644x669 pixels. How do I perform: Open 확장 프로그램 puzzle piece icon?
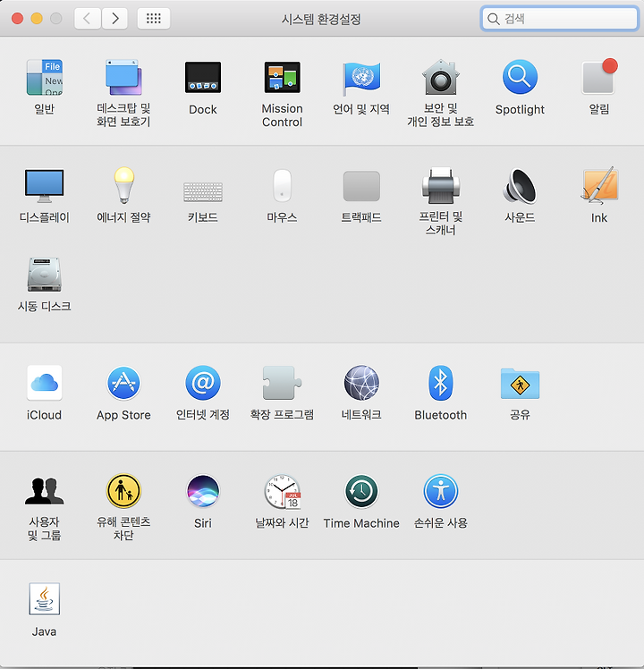click(x=282, y=383)
